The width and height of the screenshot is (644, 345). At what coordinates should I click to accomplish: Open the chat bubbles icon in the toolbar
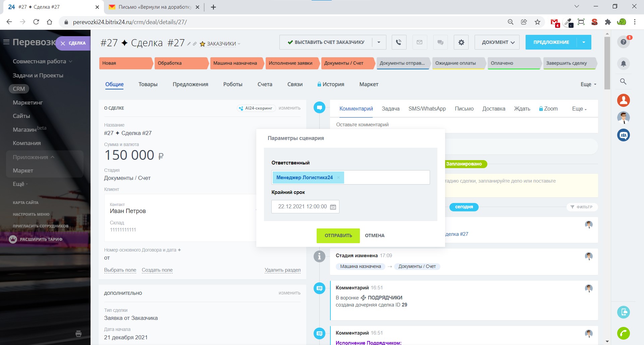[440, 42]
